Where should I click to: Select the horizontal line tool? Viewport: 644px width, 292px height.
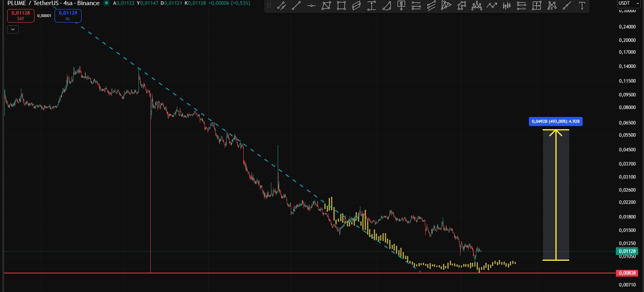point(311,6)
